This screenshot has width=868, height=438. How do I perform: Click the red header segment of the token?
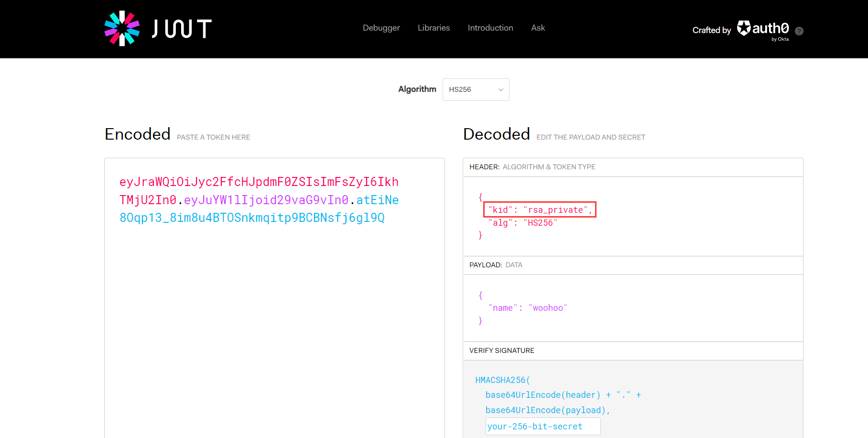click(259, 191)
